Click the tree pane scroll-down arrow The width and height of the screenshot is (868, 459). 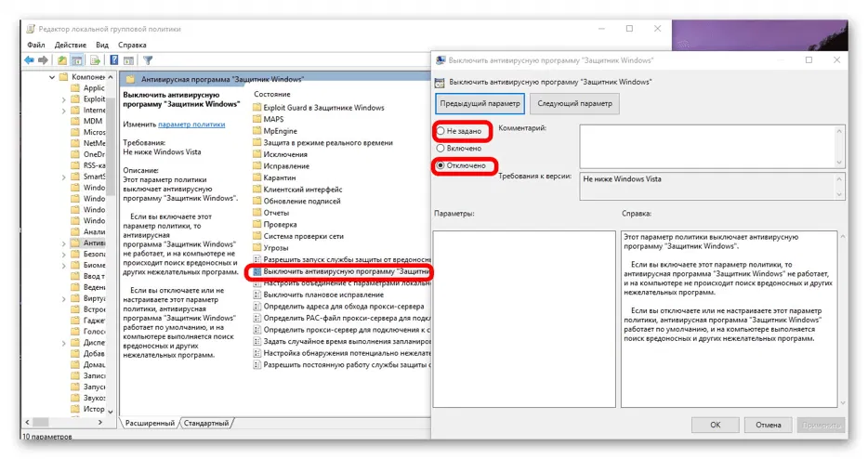tap(111, 412)
